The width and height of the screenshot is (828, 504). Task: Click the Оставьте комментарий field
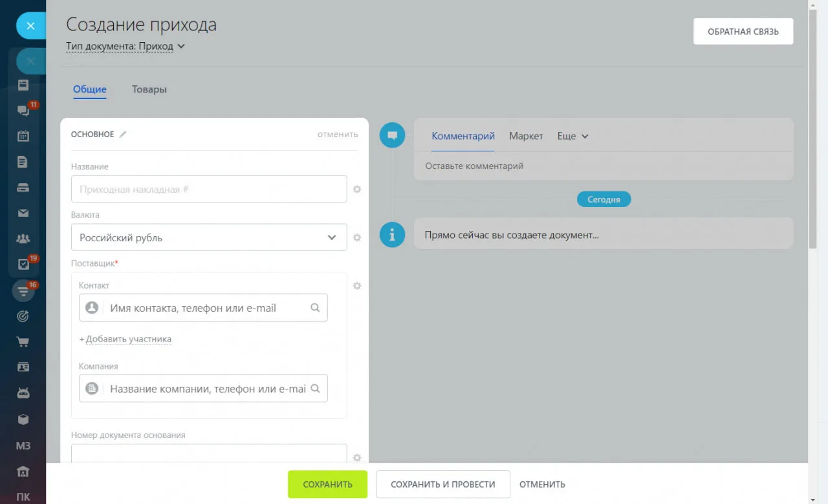(x=604, y=166)
